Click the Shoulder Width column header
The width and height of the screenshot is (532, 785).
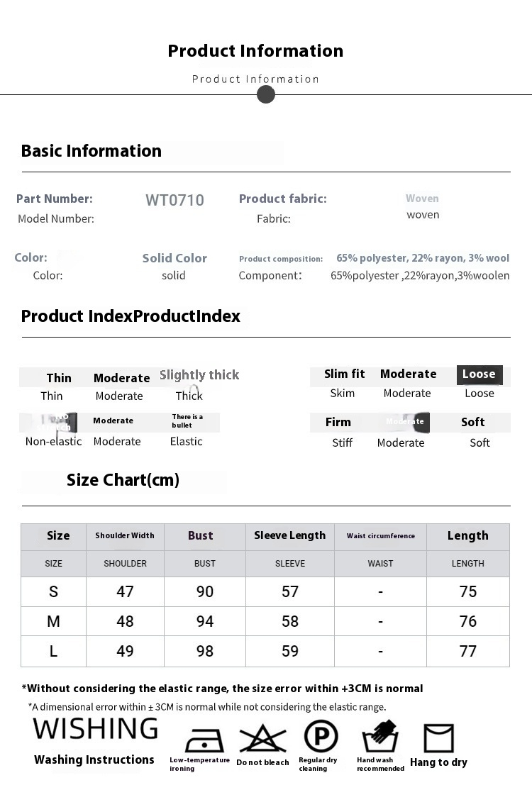[126, 538]
